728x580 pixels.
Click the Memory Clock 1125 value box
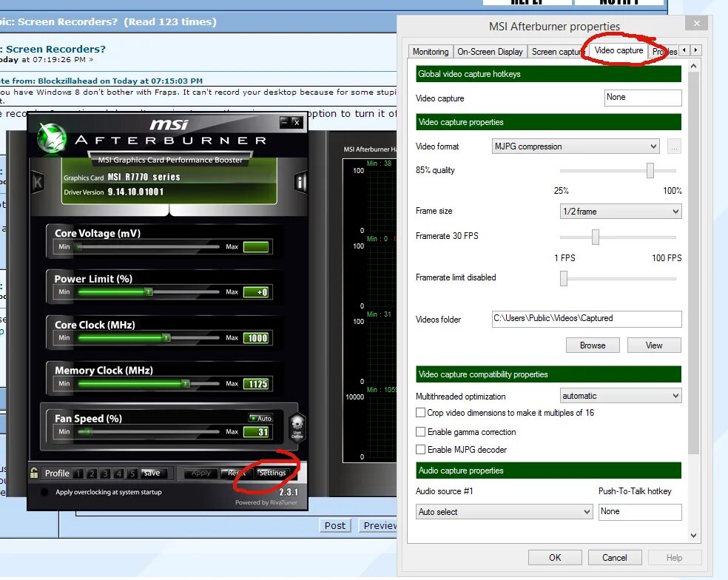point(256,383)
